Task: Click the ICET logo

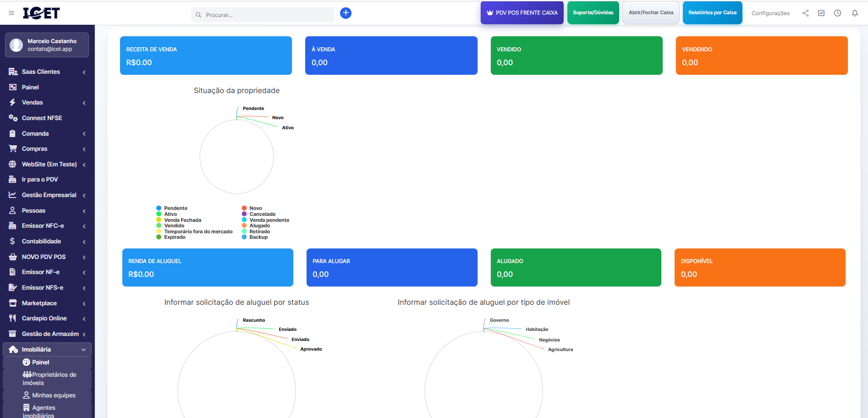Action: pos(41,13)
